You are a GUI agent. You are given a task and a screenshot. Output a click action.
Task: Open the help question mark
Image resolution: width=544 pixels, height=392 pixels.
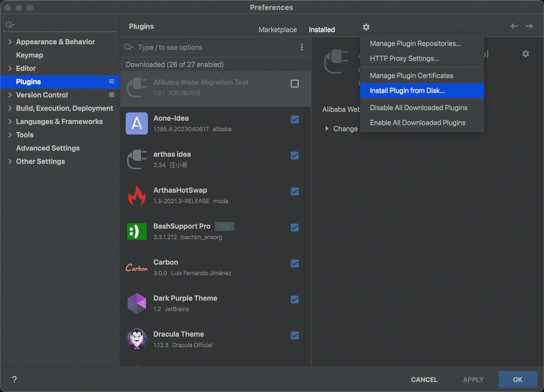pos(14,379)
